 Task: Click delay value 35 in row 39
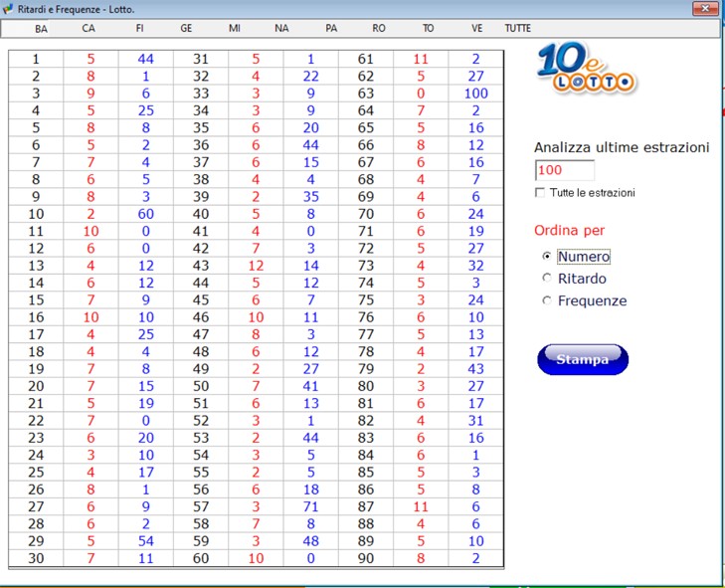pyautogui.click(x=310, y=197)
